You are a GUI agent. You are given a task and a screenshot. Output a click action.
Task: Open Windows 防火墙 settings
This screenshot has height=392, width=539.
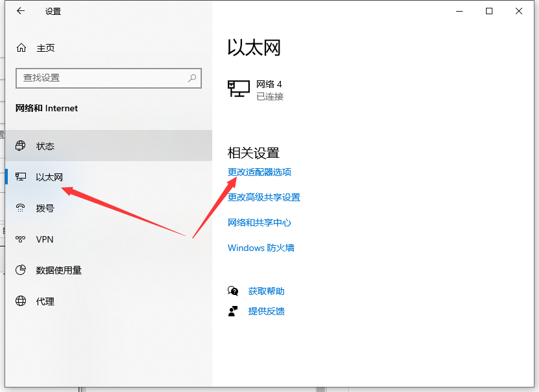[x=261, y=248]
